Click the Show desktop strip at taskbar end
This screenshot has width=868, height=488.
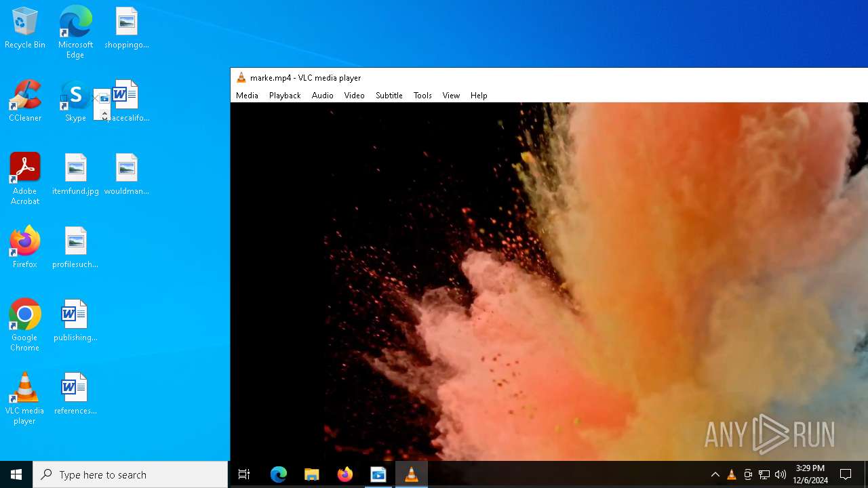[866, 474]
